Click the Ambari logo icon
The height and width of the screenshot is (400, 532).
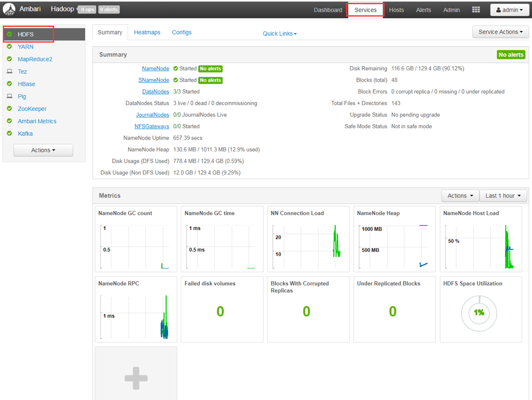coord(9,9)
